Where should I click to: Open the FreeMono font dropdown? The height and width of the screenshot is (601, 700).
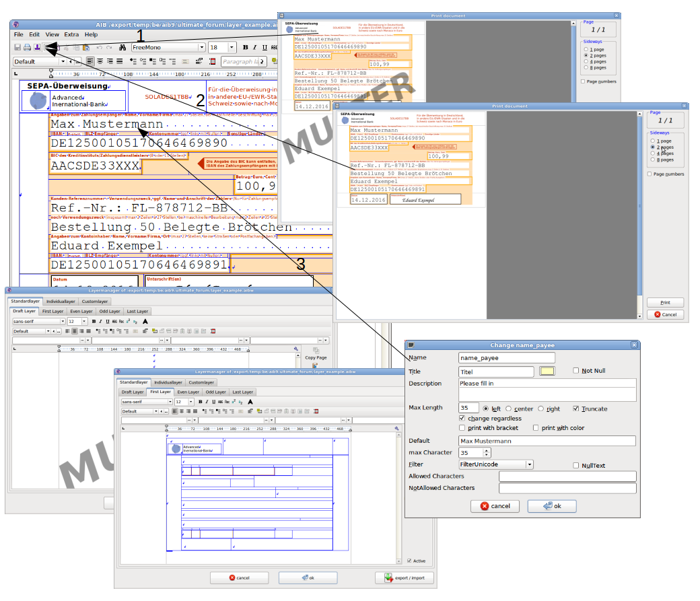[202, 48]
